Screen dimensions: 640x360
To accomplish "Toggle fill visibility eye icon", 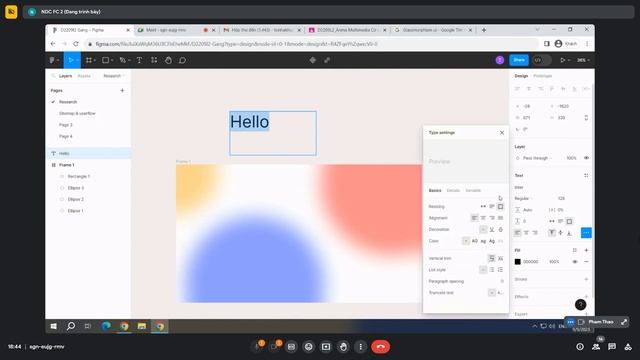I will click(575, 262).
